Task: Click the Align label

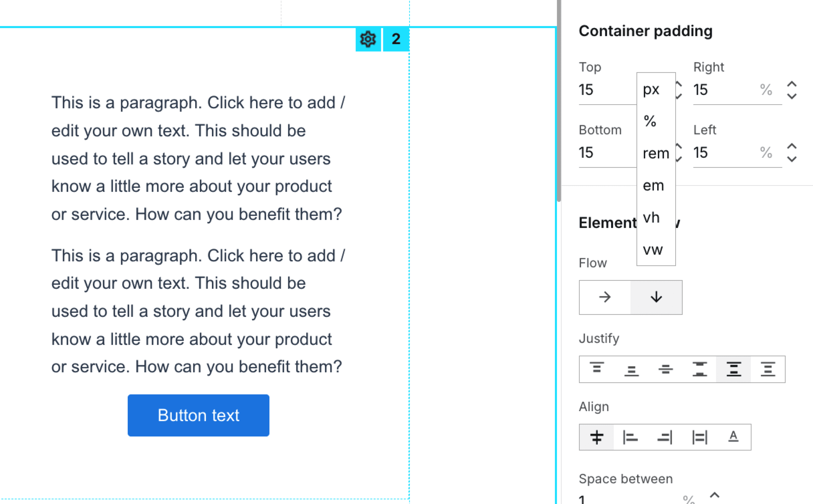Action: point(594,407)
